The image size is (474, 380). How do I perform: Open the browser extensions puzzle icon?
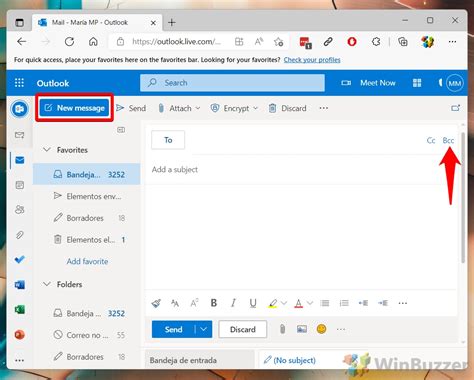point(376,42)
